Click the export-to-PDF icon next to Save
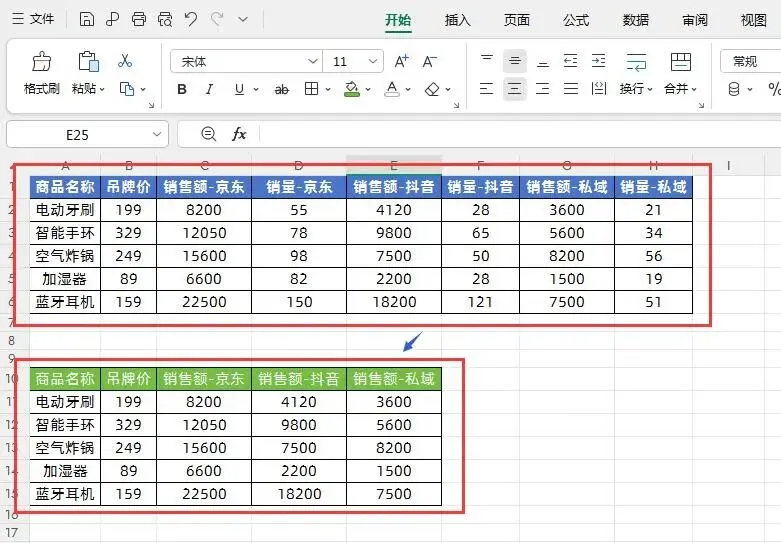This screenshot has width=781, height=543. coord(113,19)
